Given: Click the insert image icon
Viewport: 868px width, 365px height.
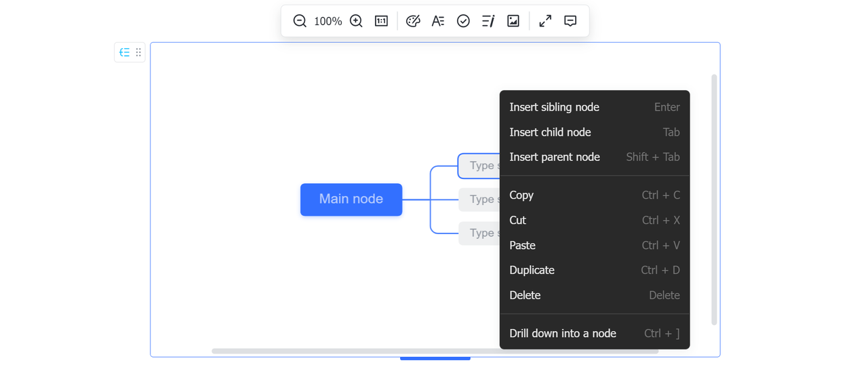Looking at the screenshot, I should pos(513,21).
